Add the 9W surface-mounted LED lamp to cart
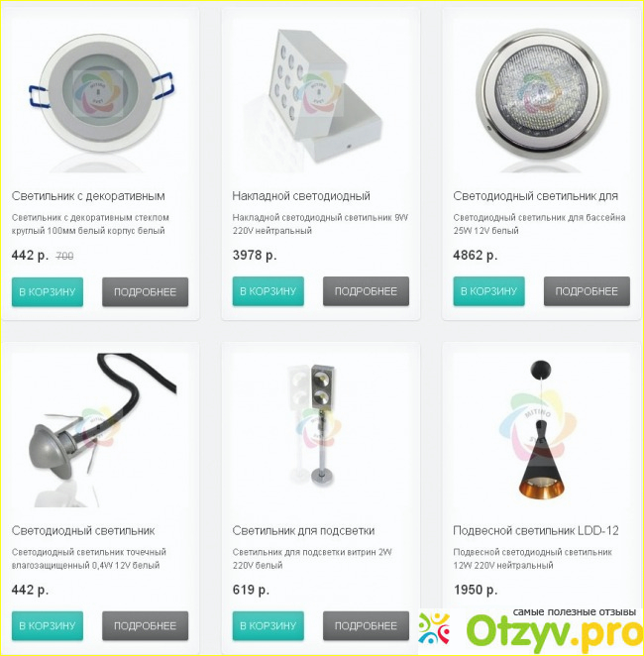Image resolution: width=644 pixels, height=656 pixels. pyautogui.click(x=268, y=291)
